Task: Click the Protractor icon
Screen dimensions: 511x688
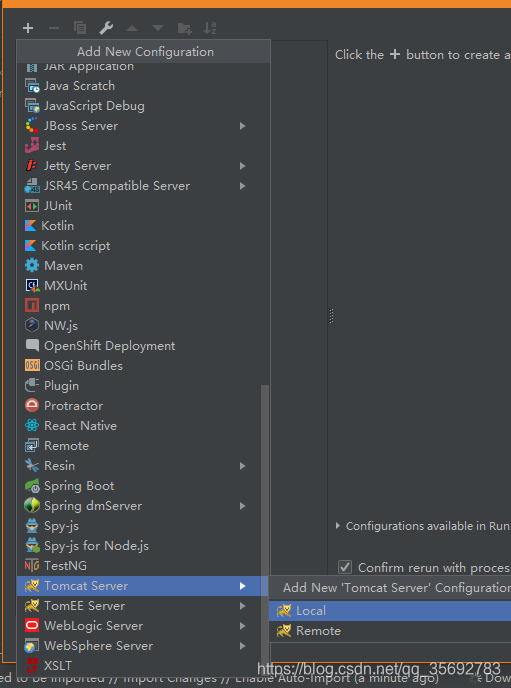Action: [32, 405]
